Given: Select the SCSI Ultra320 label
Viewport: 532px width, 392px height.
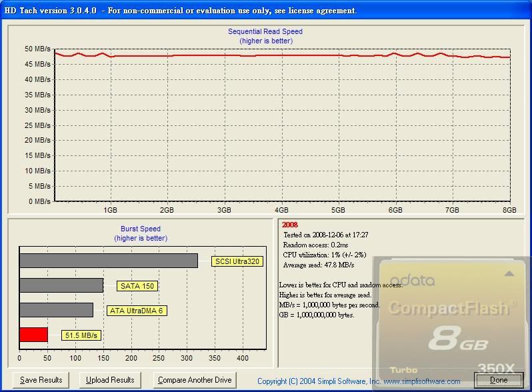Looking at the screenshot, I should pyautogui.click(x=237, y=261).
